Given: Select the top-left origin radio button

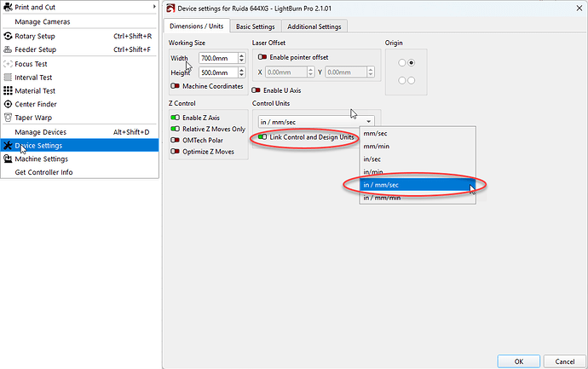Looking at the screenshot, I should (401, 62).
